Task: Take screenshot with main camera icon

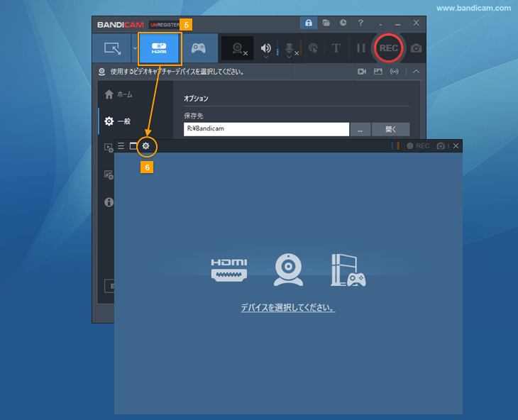Action: [x=416, y=48]
